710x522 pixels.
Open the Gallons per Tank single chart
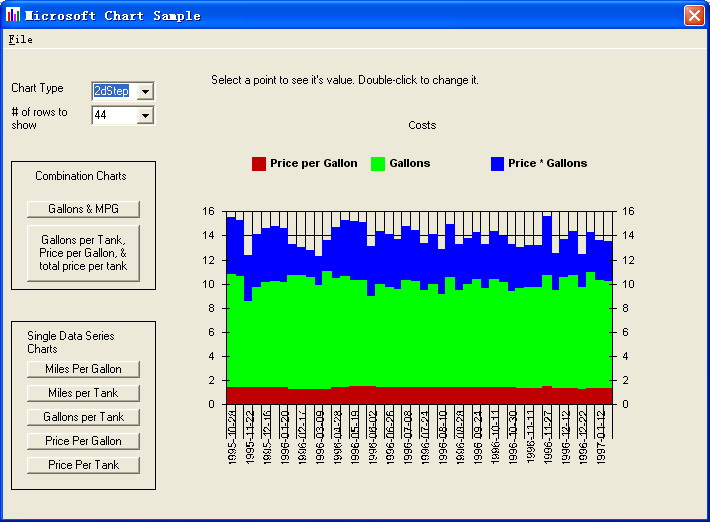[84, 417]
